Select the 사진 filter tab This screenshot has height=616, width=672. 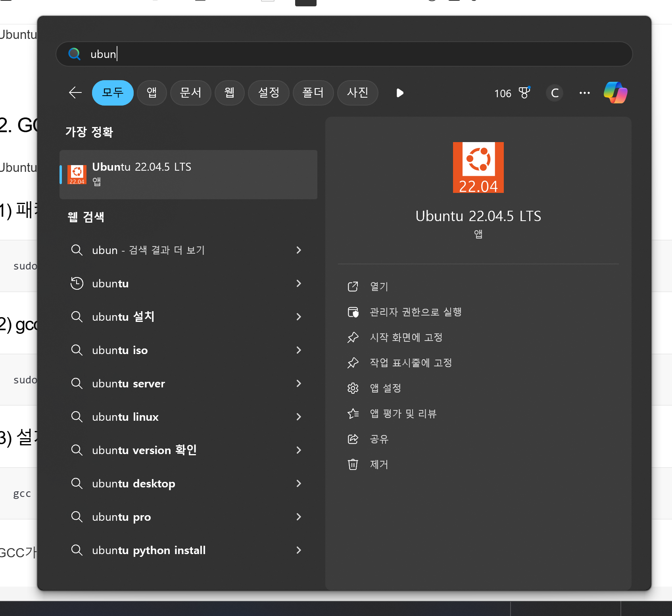tap(357, 93)
